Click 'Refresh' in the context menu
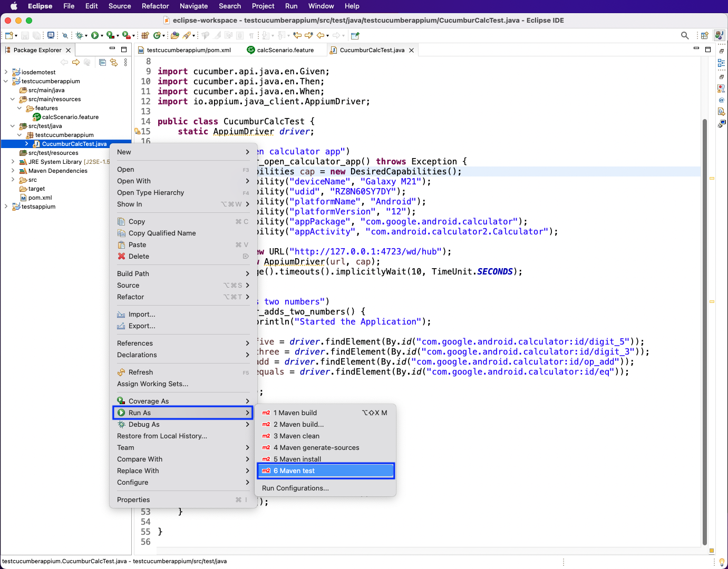Viewport: 728px width, 569px height. pyautogui.click(x=140, y=372)
